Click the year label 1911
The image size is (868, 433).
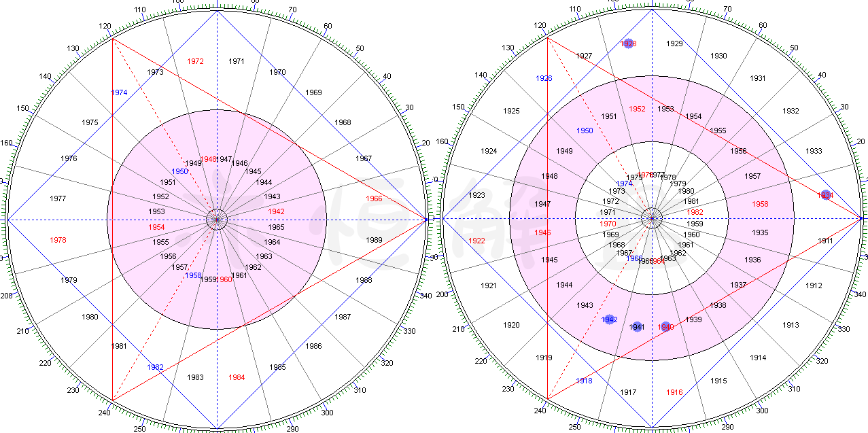coord(825,241)
